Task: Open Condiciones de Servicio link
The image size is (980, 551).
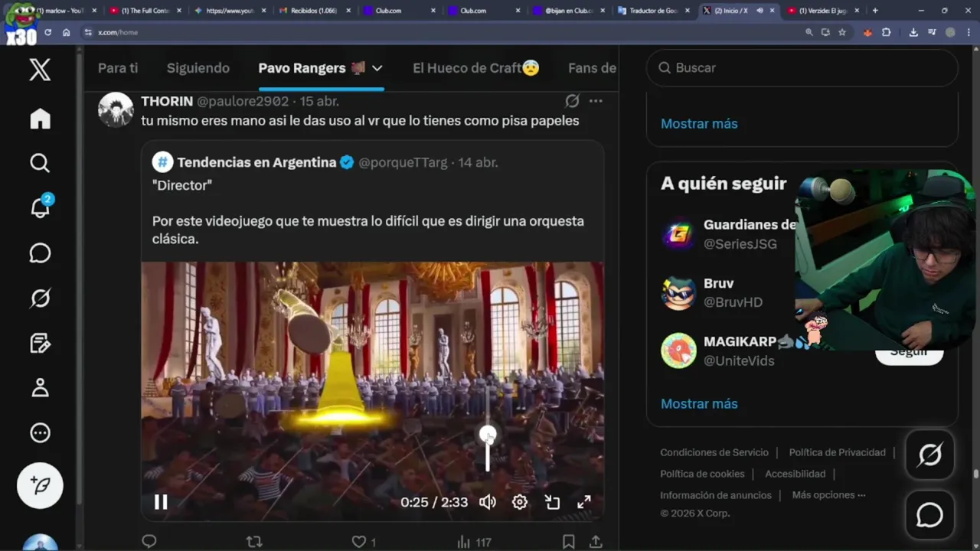Action: [714, 452]
